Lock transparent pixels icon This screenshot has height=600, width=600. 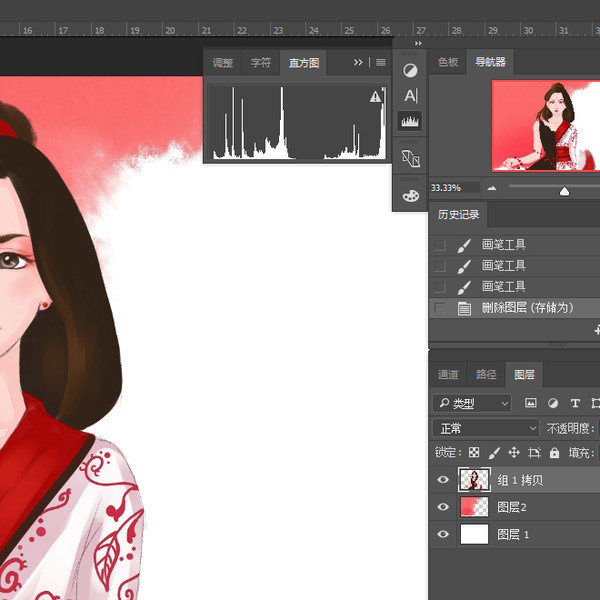pyautogui.click(x=474, y=453)
